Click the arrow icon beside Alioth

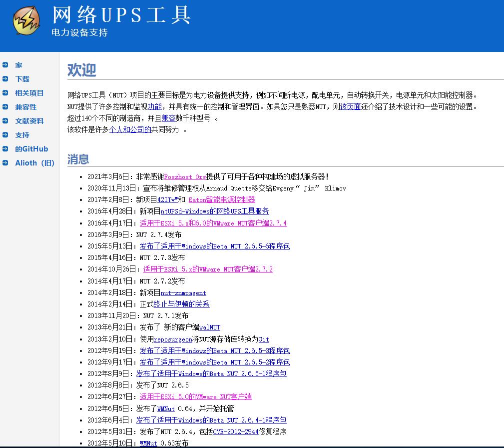5,162
